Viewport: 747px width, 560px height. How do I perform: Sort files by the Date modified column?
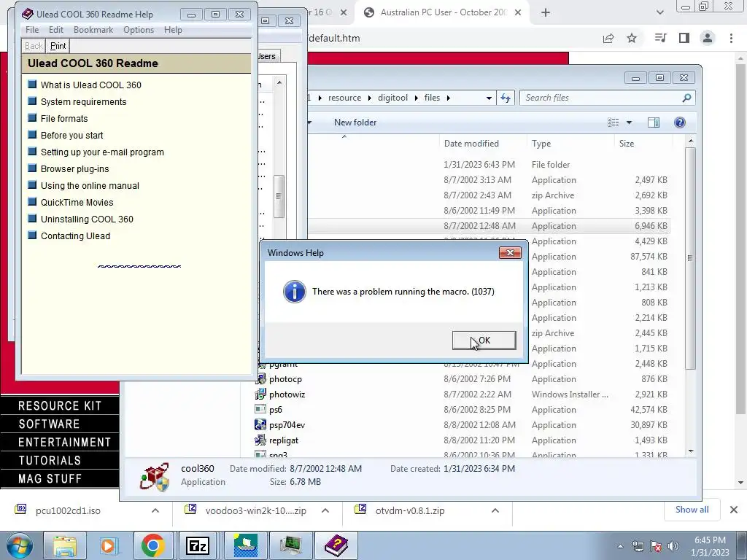click(x=483, y=144)
